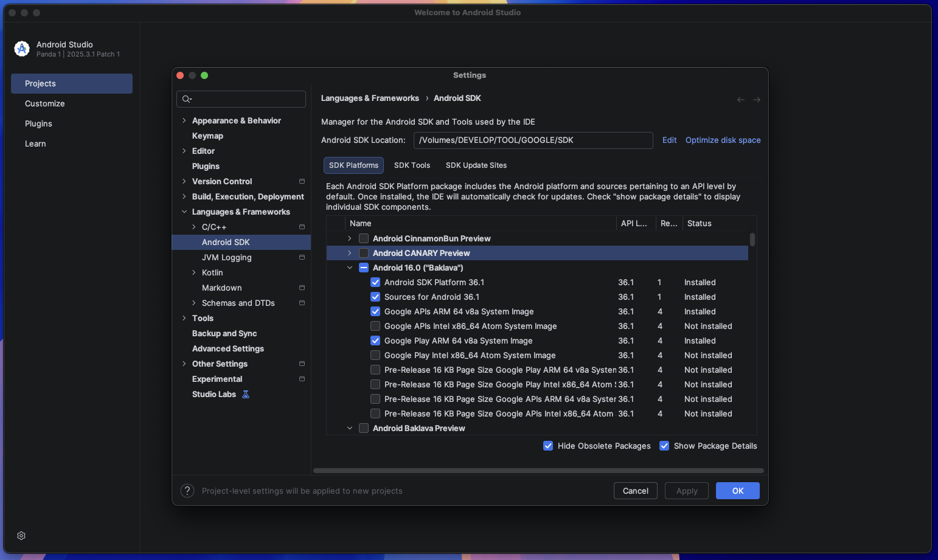The height and width of the screenshot is (560, 938).
Task: Switch to the SDK Tools tab
Action: [412, 165]
